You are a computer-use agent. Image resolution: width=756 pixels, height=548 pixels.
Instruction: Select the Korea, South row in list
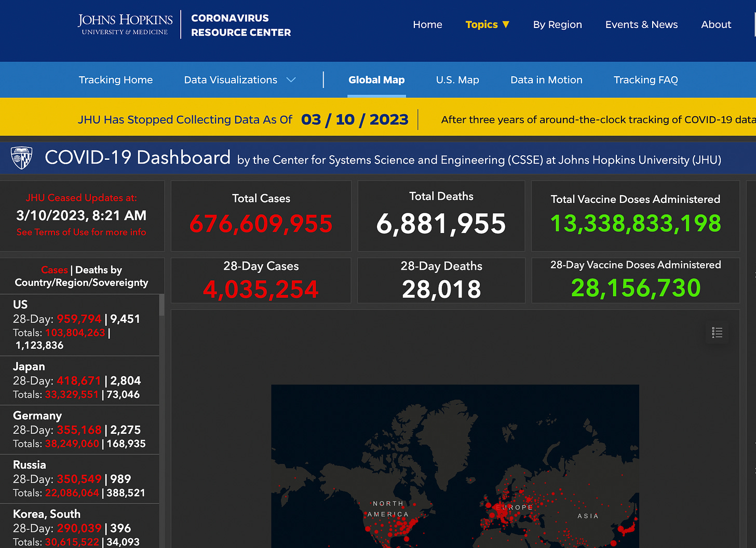pos(79,526)
